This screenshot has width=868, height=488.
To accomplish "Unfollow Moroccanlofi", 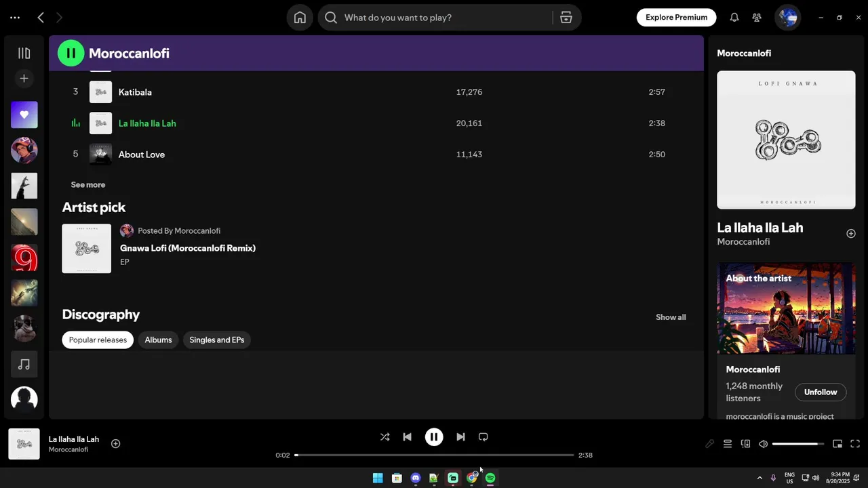I will click(821, 392).
